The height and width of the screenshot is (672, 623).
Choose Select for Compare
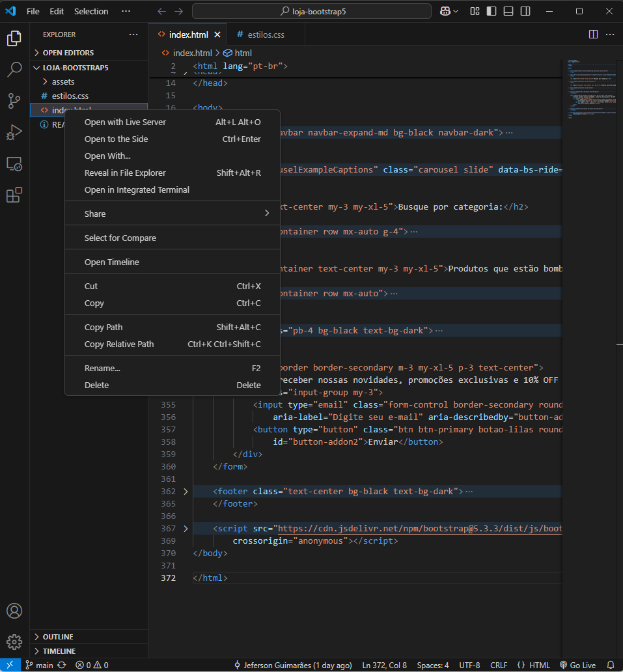173,238
